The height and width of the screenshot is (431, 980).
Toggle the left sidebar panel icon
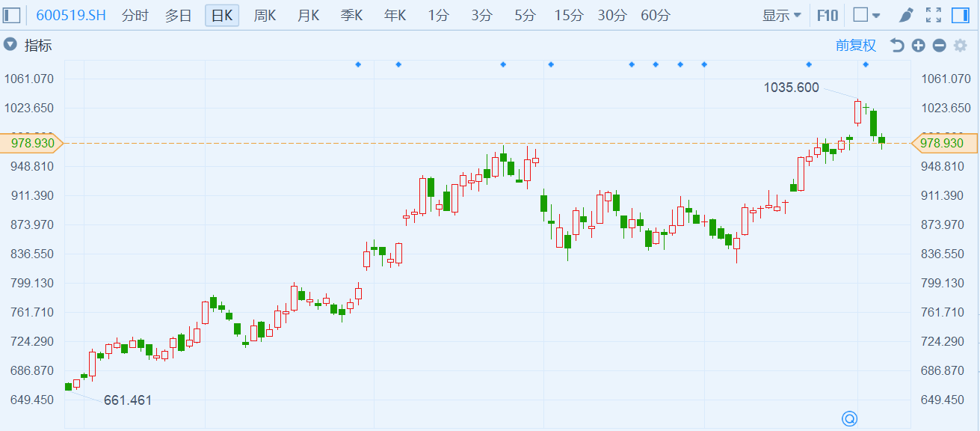pyautogui.click(x=13, y=15)
